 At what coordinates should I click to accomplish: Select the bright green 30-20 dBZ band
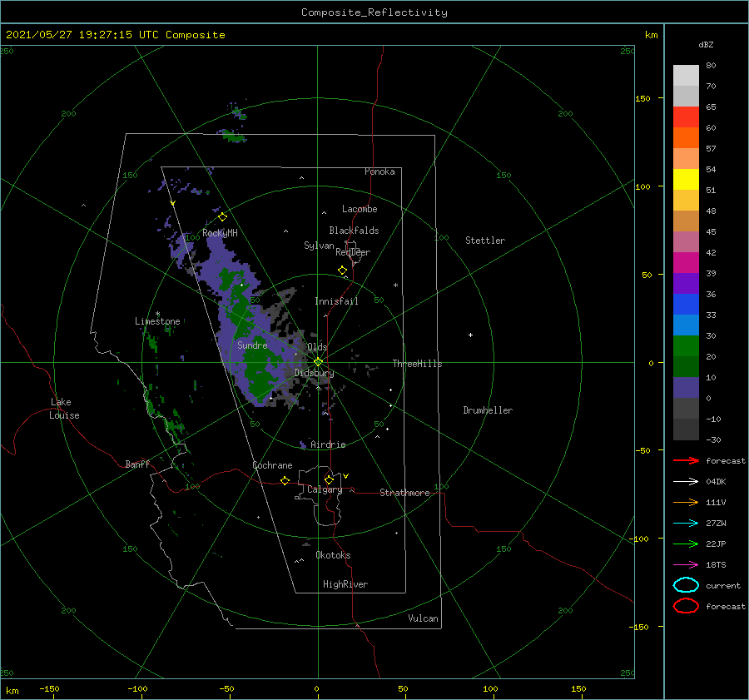(686, 346)
